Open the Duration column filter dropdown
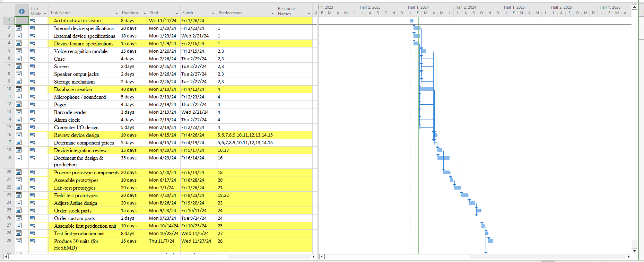644x262 pixels. click(145, 14)
